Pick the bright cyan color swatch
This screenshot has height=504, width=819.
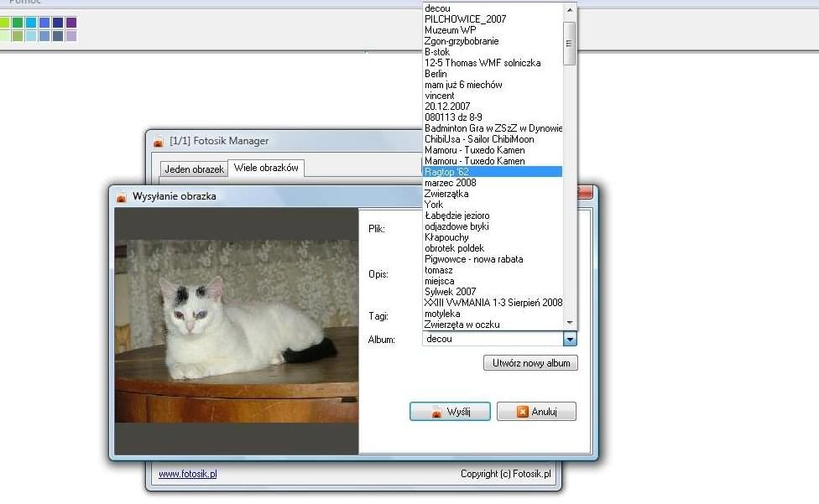pyautogui.click(x=31, y=23)
